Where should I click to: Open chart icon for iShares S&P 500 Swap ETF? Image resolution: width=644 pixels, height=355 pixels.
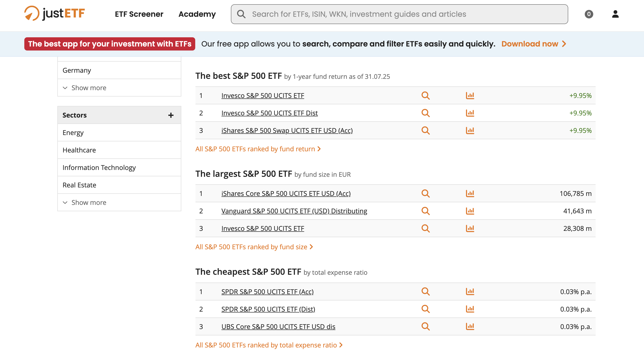pos(470,131)
